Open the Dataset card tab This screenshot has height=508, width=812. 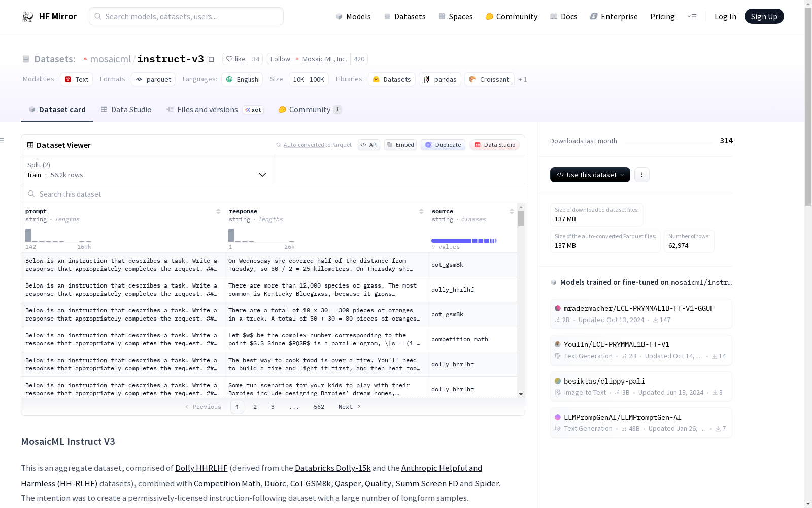point(57,110)
